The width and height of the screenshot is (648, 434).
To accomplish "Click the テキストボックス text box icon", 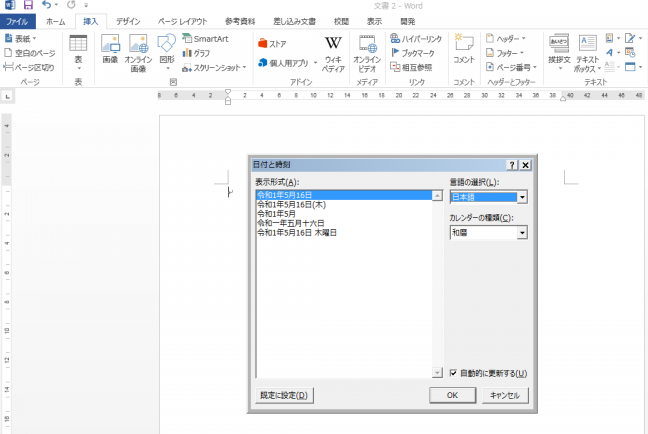I will (588, 53).
